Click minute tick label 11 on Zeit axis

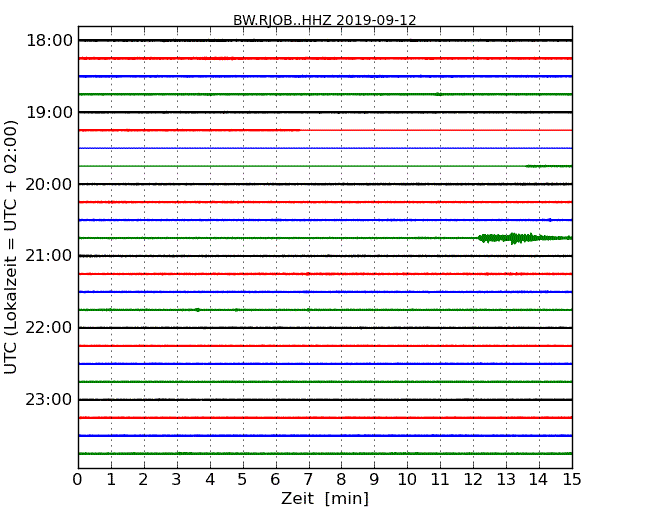(x=440, y=479)
